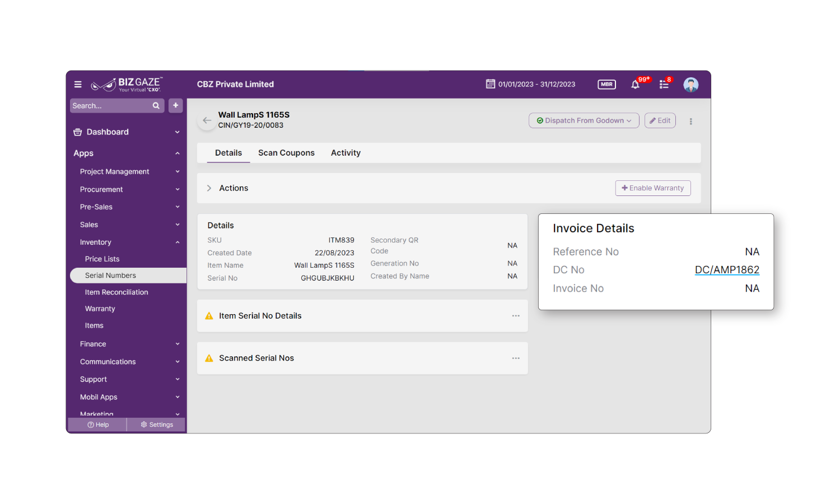Click Created Date value 22/08/2023
This screenshot has width=840, height=504.
(x=334, y=253)
